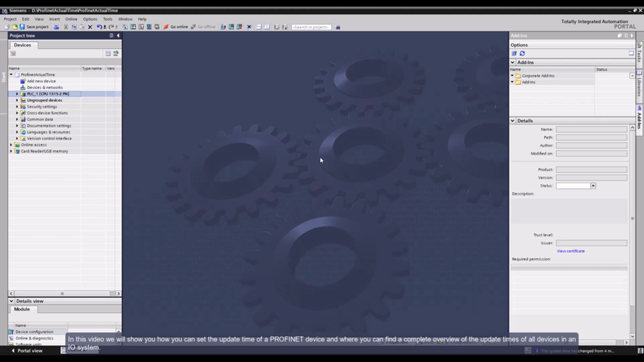Viewport: 644px width, 362px height.
Task: Collapse the Details view section
Action: 11,301
